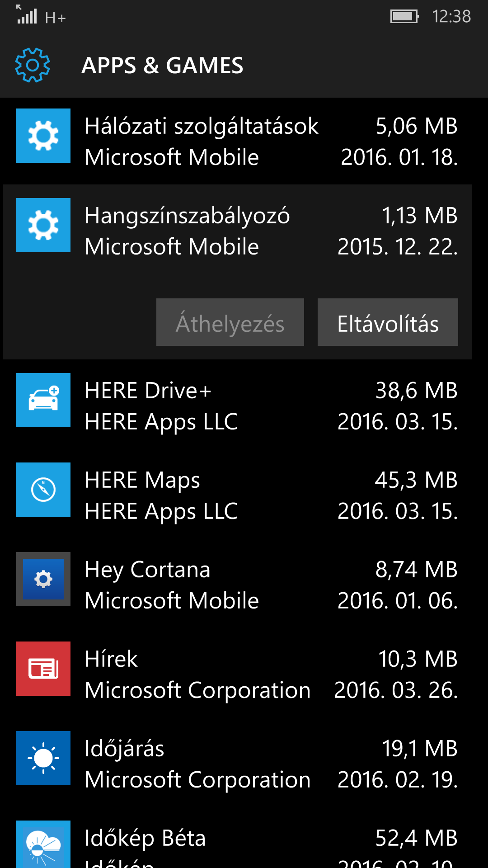Tap the 8,74 MB size value
The width and height of the screenshot is (488, 868).
coord(417,570)
